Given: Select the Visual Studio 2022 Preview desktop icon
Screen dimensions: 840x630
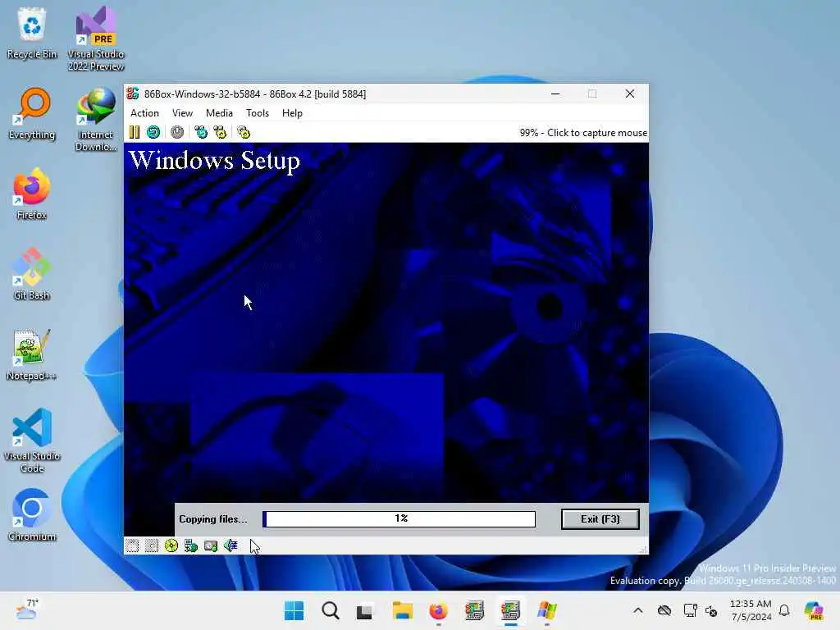Looking at the screenshot, I should tap(96, 39).
